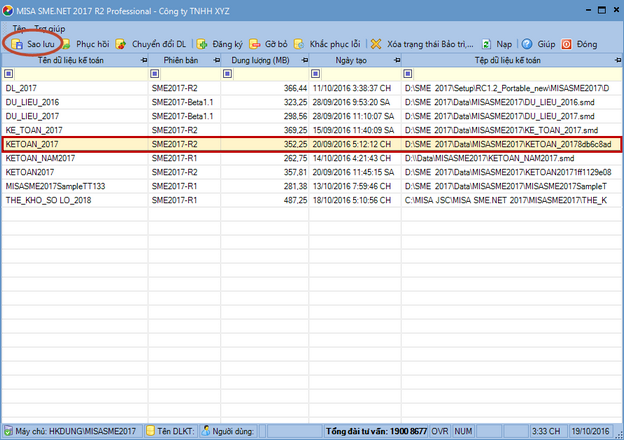Open the Tệp menu
The width and height of the screenshot is (624, 440).
click(x=19, y=29)
